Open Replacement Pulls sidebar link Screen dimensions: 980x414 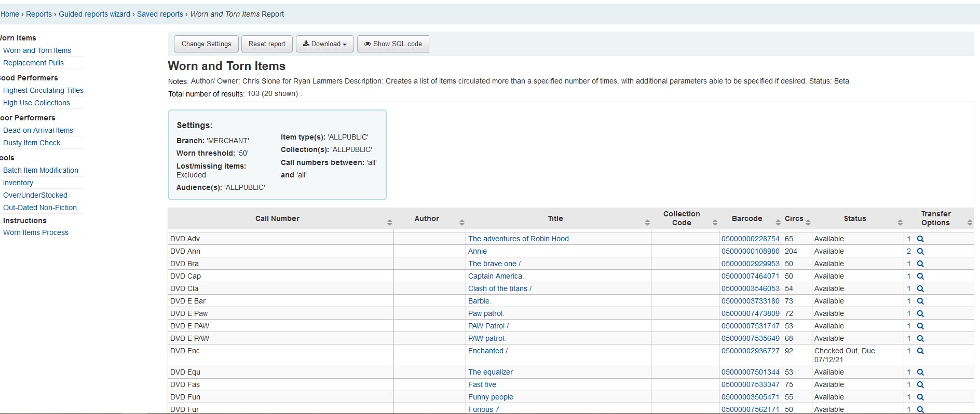pyautogui.click(x=33, y=63)
